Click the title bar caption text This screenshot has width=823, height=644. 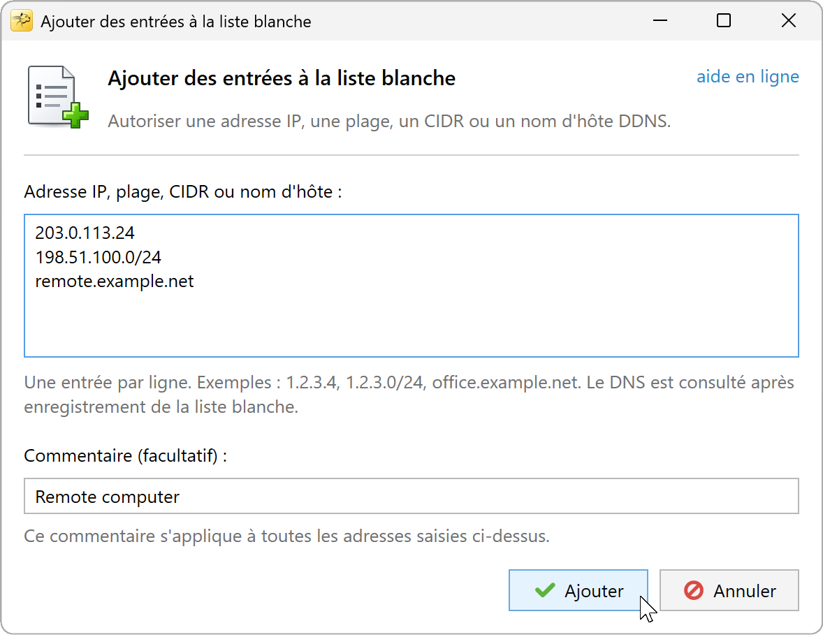coord(176,22)
